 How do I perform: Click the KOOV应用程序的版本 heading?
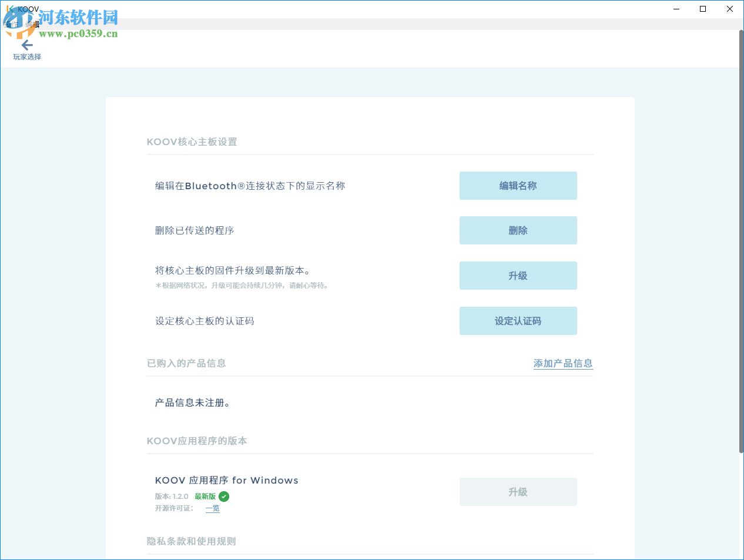point(197,441)
